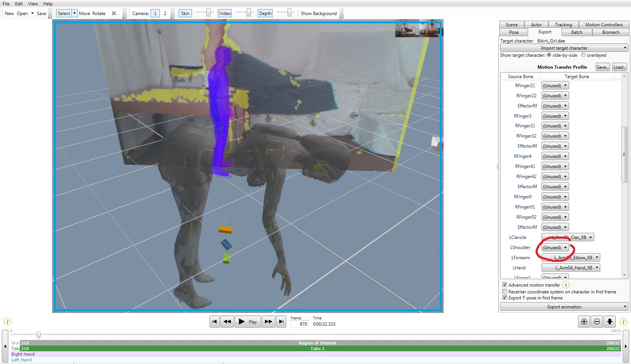The height and width of the screenshot is (364, 631).
Task: Click the Load... profile button
Action: click(x=619, y=67)
